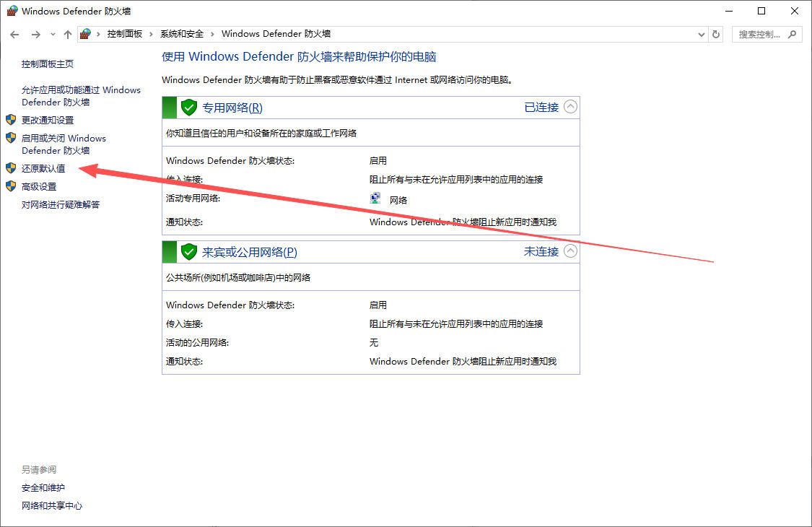Click the forward navigation arrow

pos(35,35)
